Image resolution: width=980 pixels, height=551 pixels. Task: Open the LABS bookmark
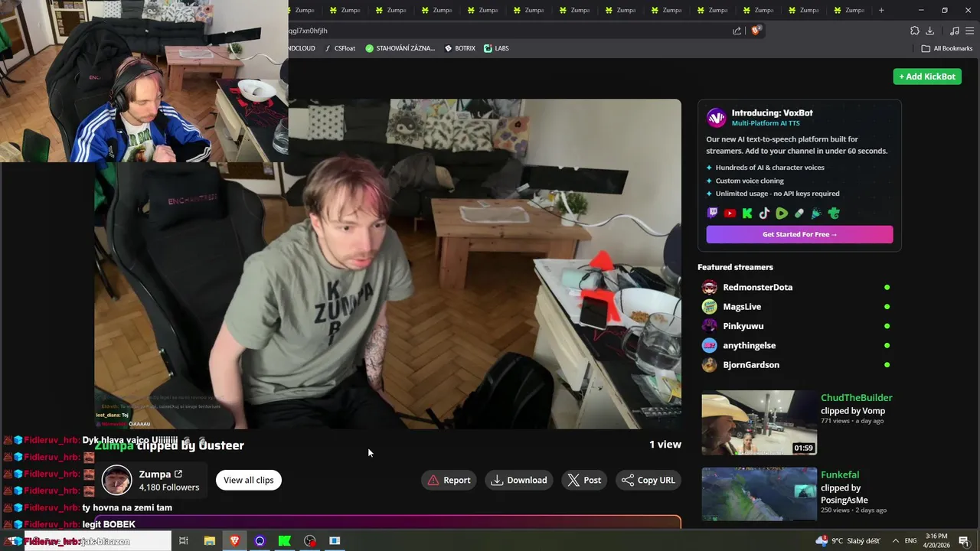pyautogui.click(x=496, y=48)
